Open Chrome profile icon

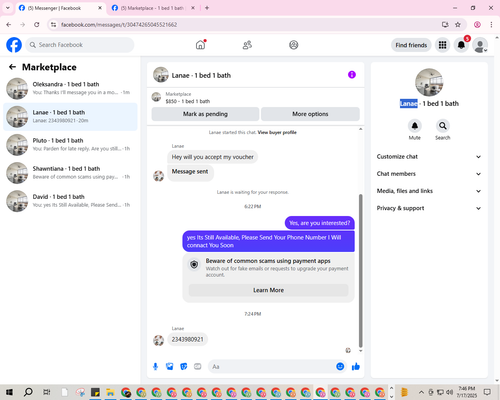[x=477, y=25]
